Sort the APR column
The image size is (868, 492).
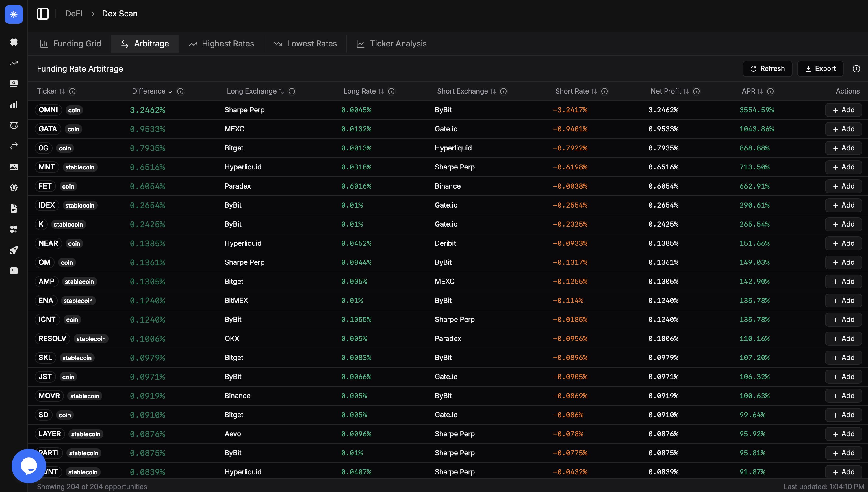click(760, 91)
